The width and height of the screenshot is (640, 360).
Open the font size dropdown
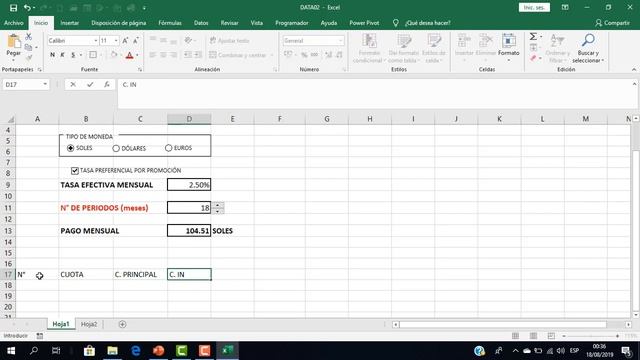coord(116,41)
